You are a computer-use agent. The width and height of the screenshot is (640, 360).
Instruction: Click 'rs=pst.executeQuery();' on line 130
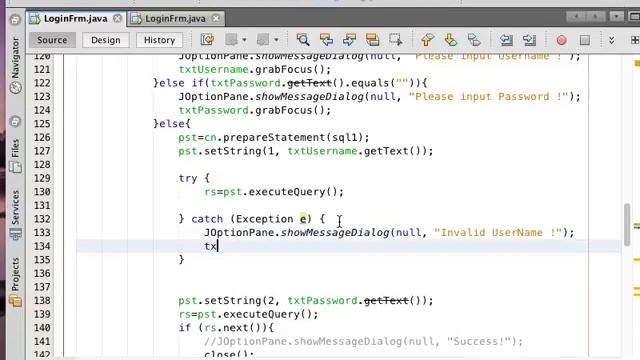(274, 192)
